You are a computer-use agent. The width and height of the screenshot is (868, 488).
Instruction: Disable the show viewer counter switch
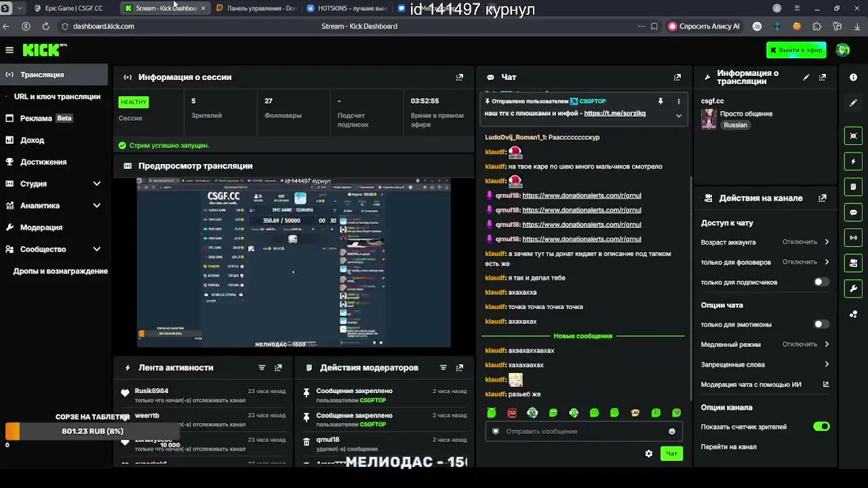coord(821,427)
